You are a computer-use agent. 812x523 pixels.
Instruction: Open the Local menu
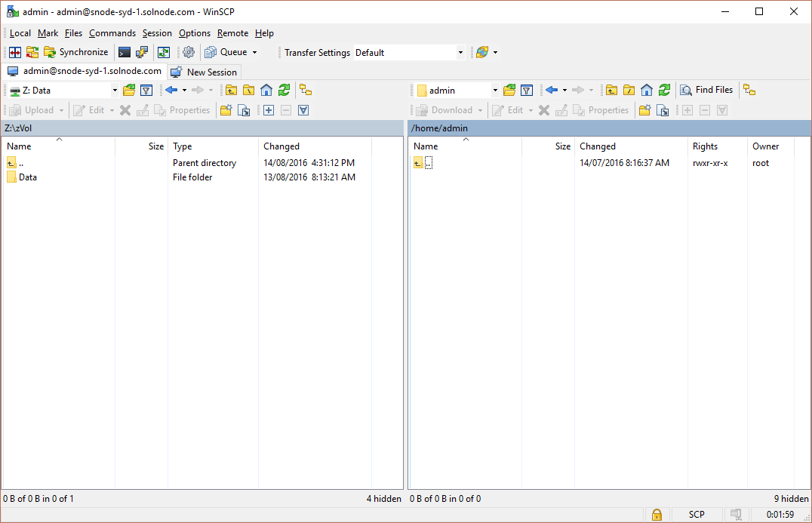(20, 33)
